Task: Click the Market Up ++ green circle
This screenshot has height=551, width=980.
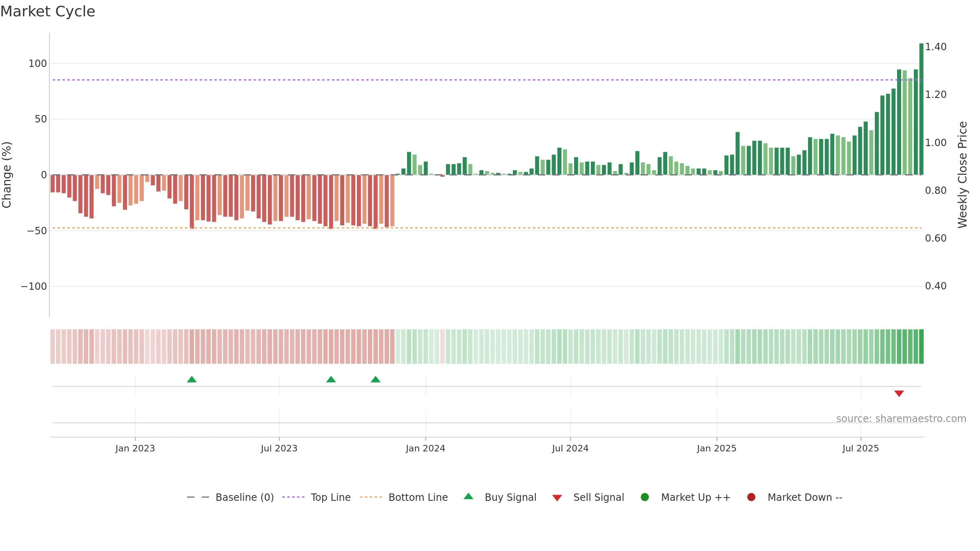Action: [645, 497]
